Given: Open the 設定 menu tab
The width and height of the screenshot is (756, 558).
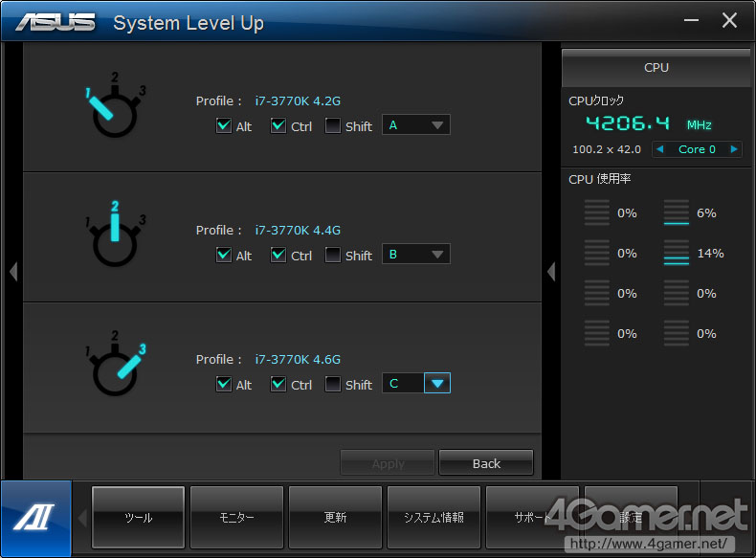Looking at the screenshot, I should point(631,517).
